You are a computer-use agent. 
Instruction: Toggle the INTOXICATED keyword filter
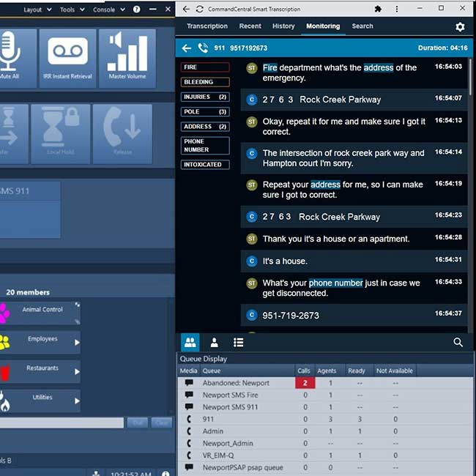(205, 165)
